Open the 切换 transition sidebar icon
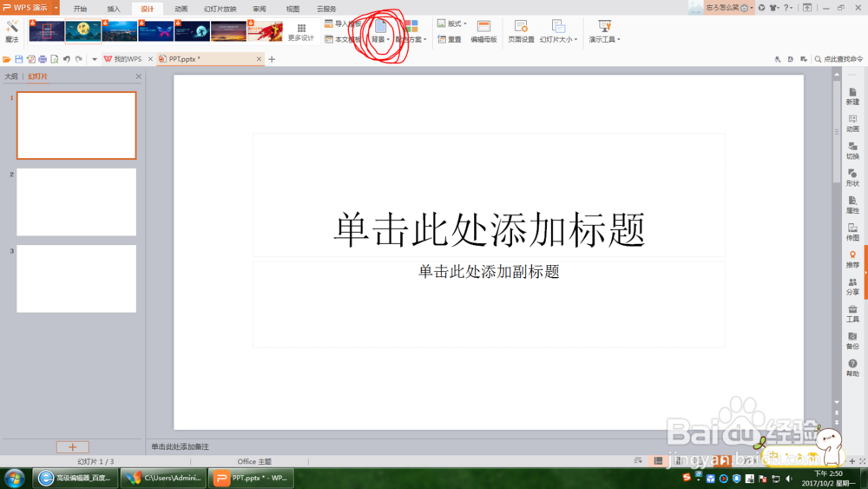868x489 pixels. point(852,150)
